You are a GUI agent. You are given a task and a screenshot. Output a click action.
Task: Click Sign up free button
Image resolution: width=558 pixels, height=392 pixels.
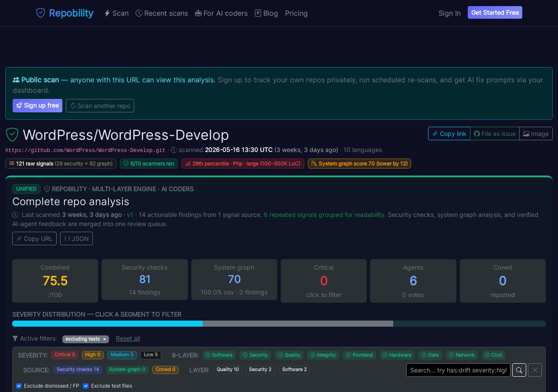(x=37, y=105)
